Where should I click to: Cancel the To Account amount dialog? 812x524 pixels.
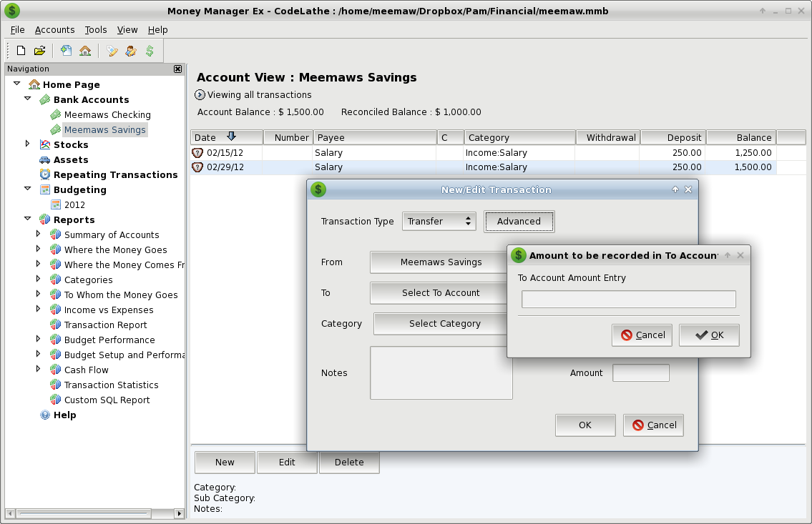point(642,335)
